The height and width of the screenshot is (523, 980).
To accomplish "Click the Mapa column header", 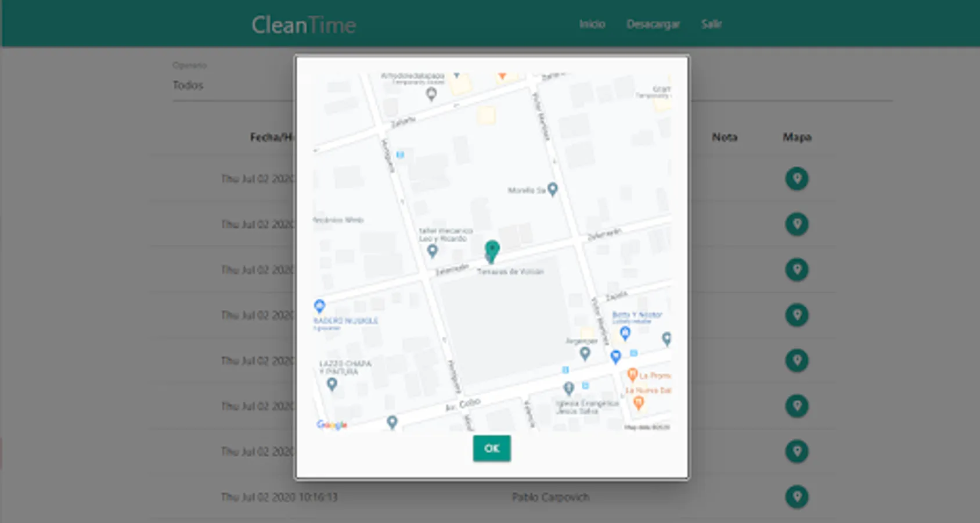I will pos(797,137).
